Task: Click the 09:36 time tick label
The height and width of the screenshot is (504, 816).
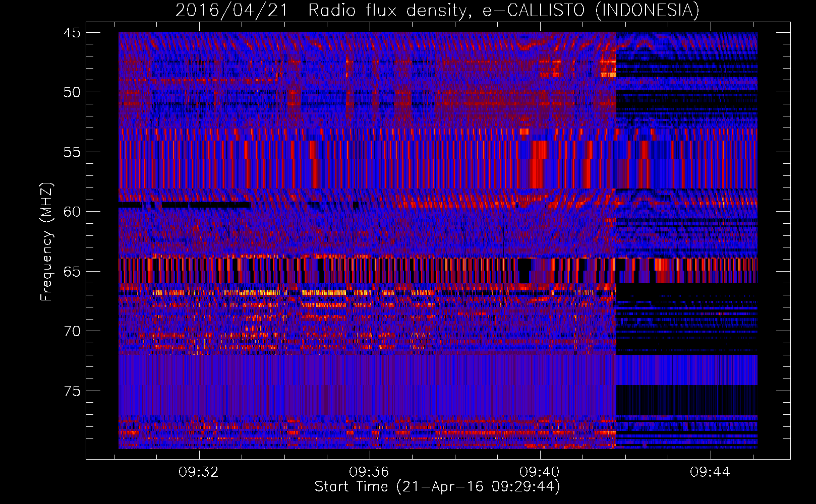Action: [x=369, y=472]
